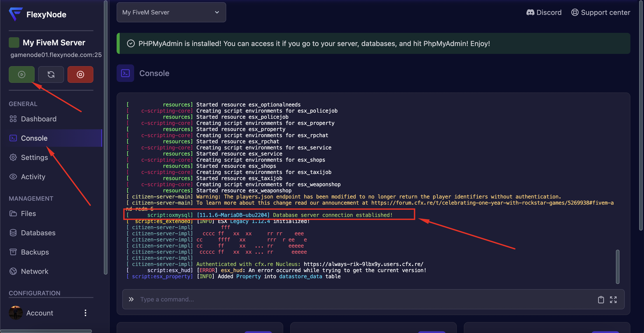This screenshot has width=644, height=333.
Task: Click the fullscreen expand console icon
Action: [613, 299]
